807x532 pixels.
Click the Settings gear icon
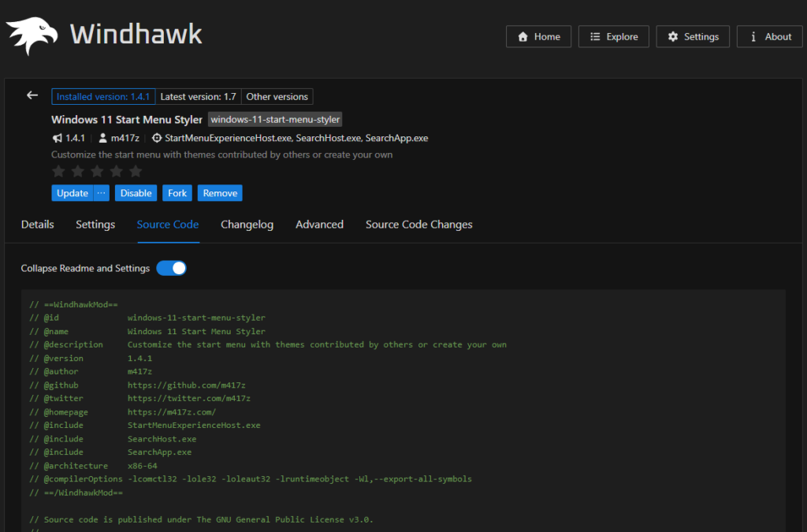pos(673,36)
